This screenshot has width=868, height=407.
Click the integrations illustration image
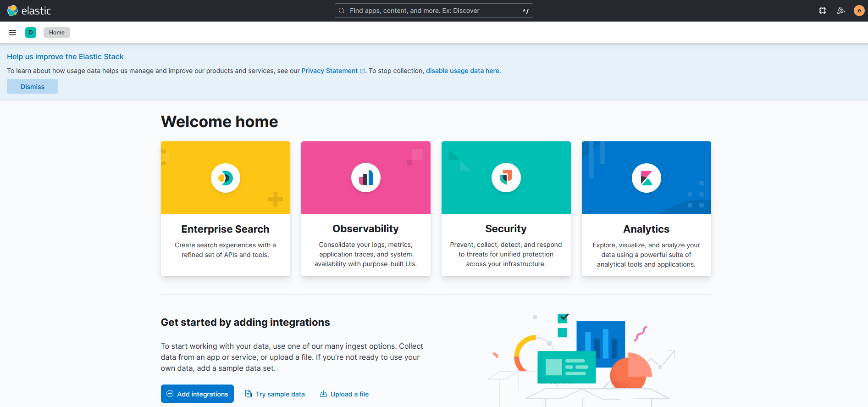(x=581, y=360)
